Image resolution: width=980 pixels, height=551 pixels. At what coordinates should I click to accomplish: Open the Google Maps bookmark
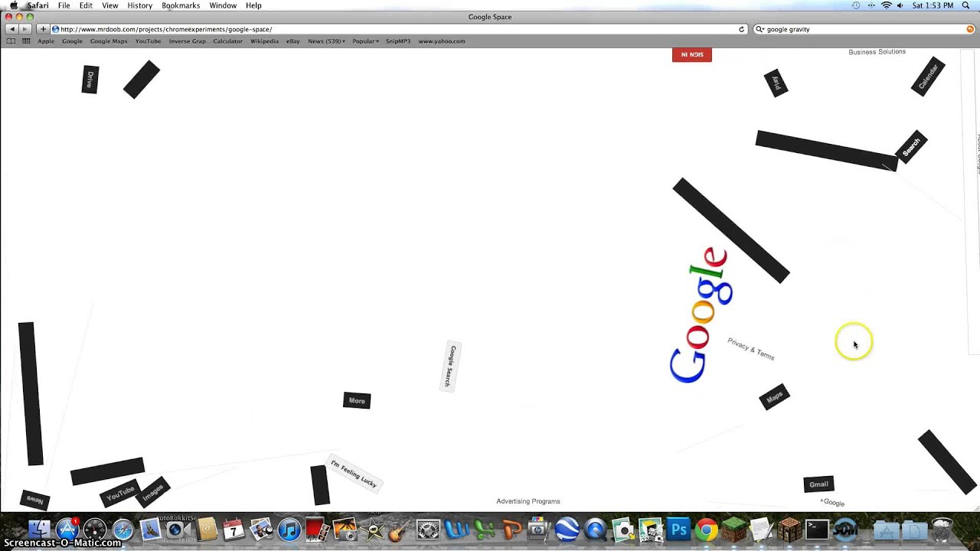(109, 41)
